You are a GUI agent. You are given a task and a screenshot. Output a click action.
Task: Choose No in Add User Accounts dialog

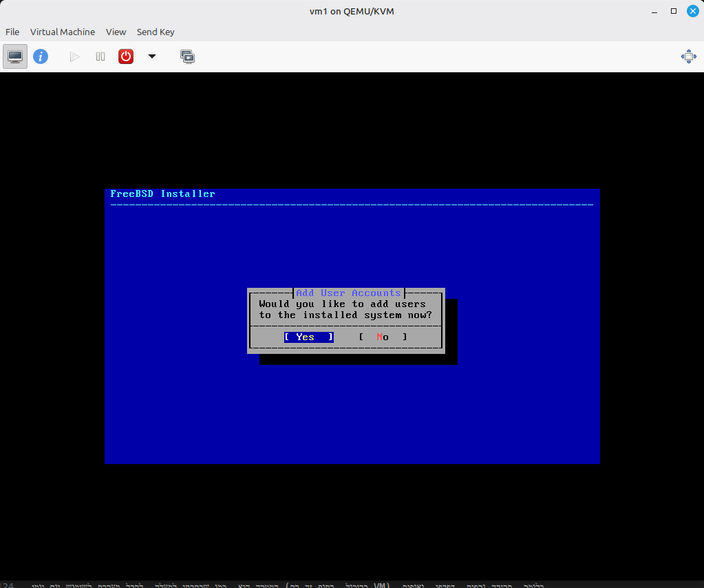coord(383,337)
